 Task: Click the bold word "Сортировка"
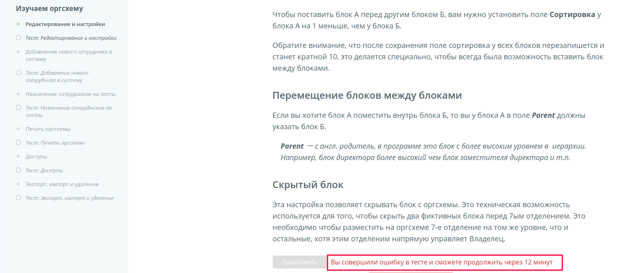pos(572,15)
